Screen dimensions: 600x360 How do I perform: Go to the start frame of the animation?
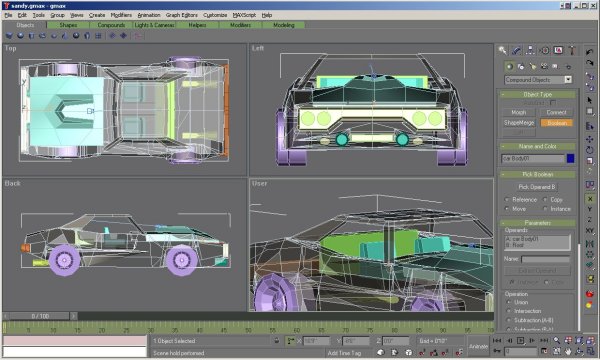(497, 340)
